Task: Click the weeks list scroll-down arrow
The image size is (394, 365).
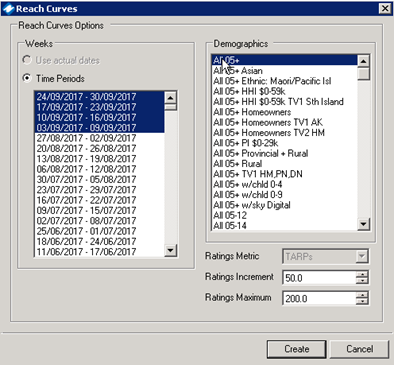Action: click(x=171, y=250)
